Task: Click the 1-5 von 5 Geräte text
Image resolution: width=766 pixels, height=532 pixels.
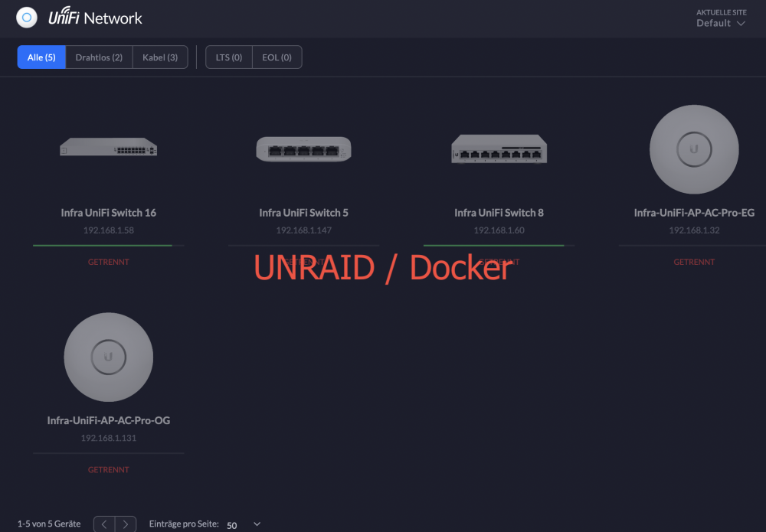Action: point(49,524)
